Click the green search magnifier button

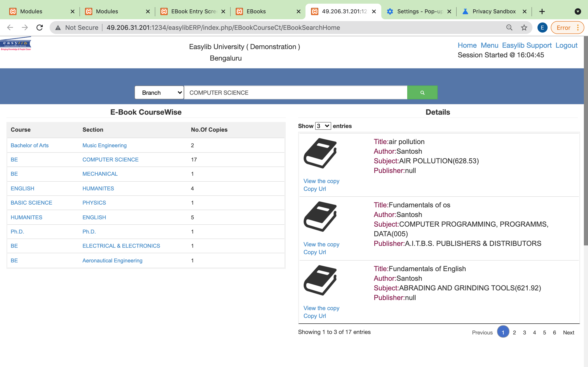[x=422, y=92]
